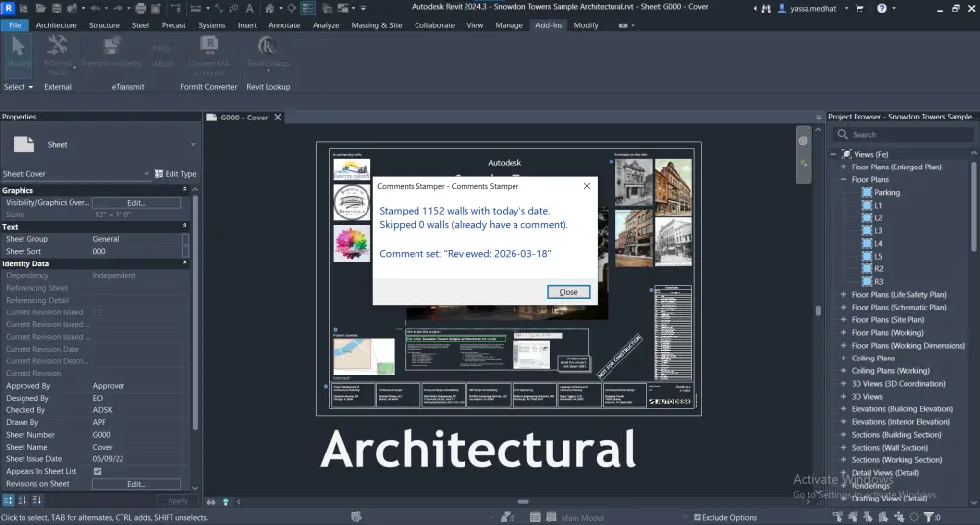Collapse the Floor Plans node
This screenshot has width=980, height=525.
click(x=843, y=179)
